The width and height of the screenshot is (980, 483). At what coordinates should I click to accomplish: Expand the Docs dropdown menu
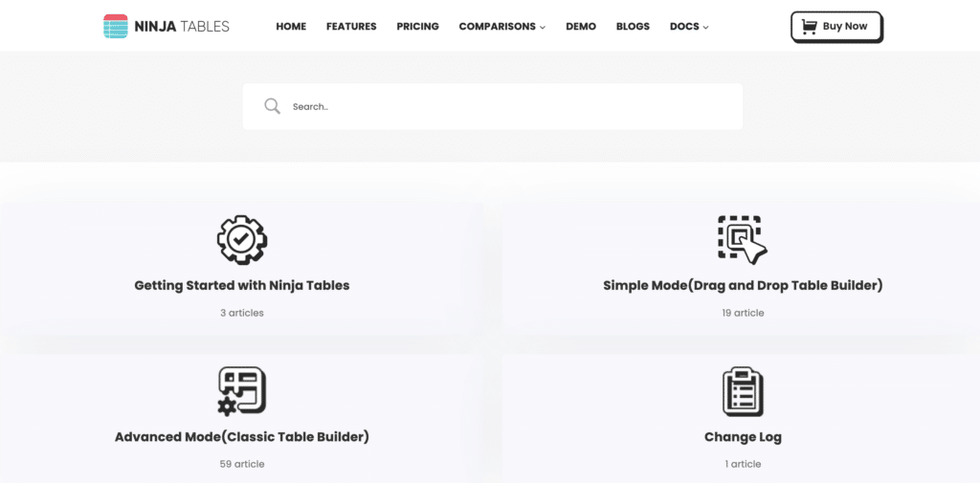pos(689,27)
